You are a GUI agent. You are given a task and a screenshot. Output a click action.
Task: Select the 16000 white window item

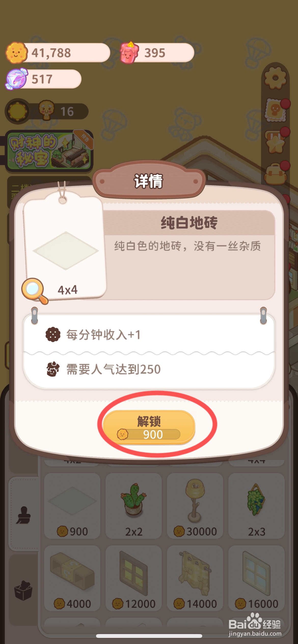[x=256, y=578]
